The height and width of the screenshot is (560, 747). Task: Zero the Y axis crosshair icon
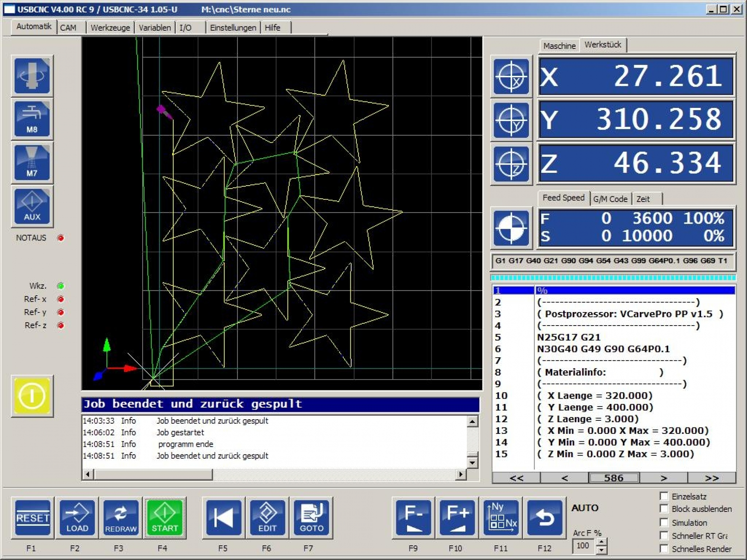pos(511,120)
